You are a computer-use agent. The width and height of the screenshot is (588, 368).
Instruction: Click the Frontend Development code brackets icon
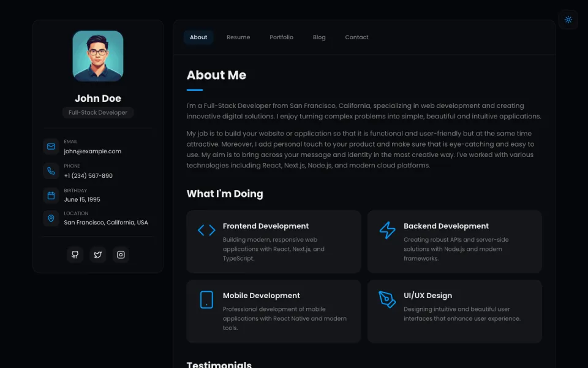[206, 230]
